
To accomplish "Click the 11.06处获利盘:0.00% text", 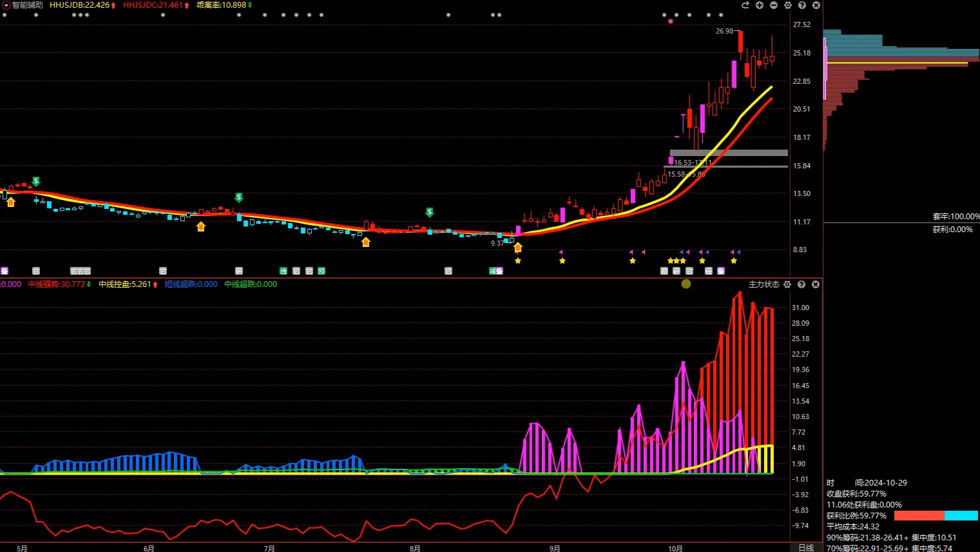I will click(x=864, y=505).
